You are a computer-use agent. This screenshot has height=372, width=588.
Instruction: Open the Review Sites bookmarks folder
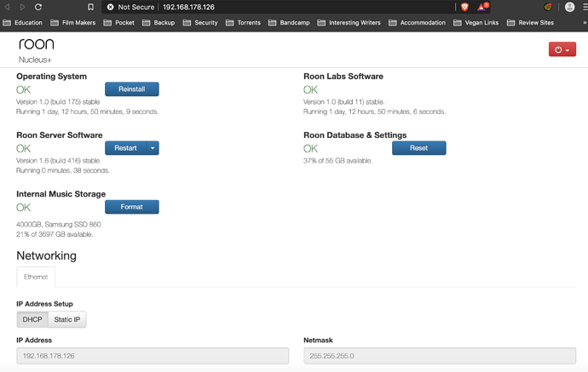pyautogui.click(x=530, y=23)
